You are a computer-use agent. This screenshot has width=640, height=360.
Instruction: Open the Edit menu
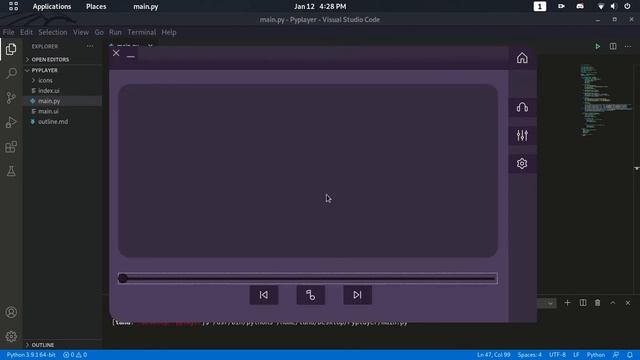click(26, 32)
